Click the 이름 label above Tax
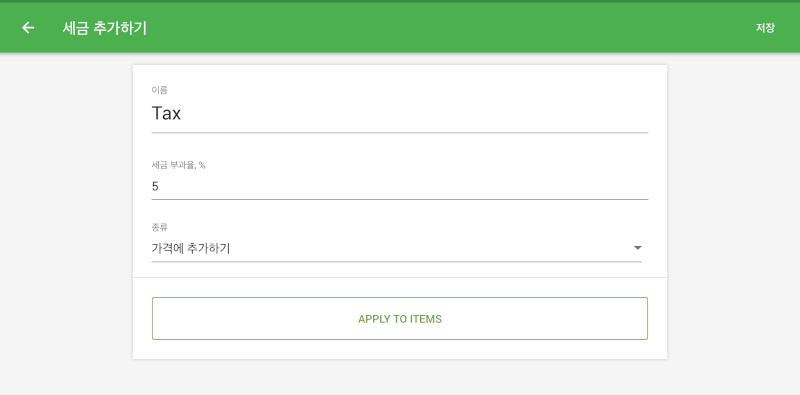The image size is (800, 395). coord(160,90)
